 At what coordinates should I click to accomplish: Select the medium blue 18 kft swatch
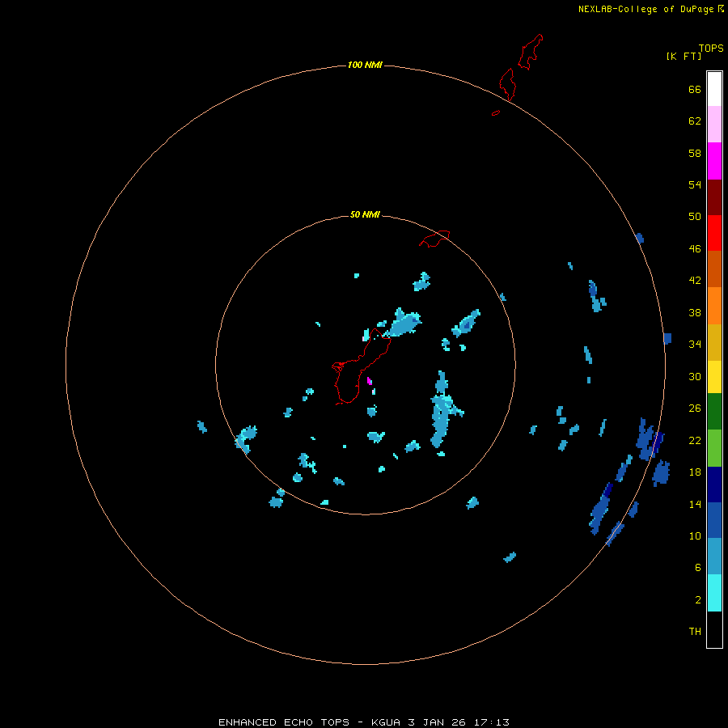[714, 520]
